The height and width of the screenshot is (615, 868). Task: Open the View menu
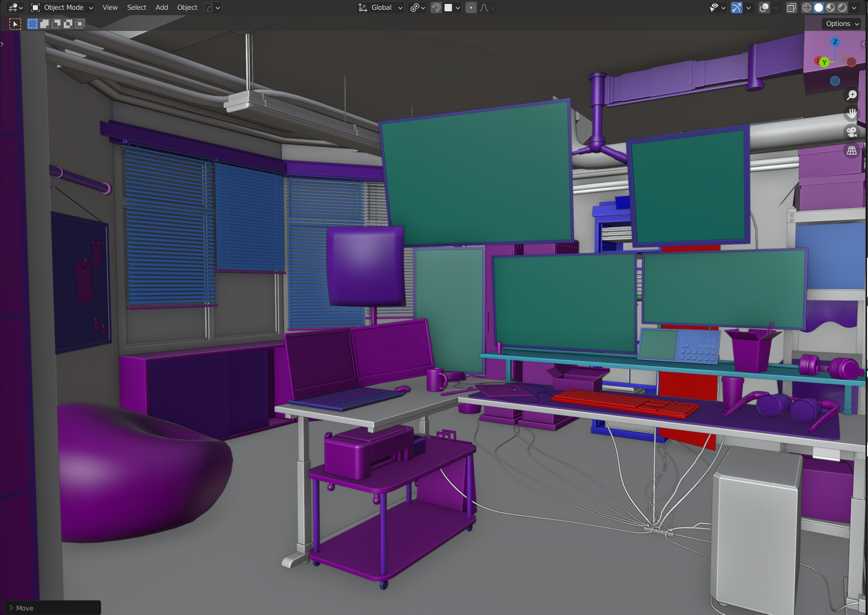110,7
